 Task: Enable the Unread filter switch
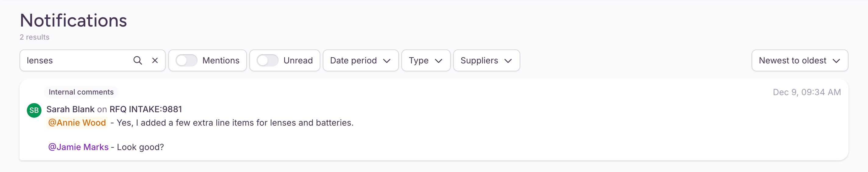268,60
